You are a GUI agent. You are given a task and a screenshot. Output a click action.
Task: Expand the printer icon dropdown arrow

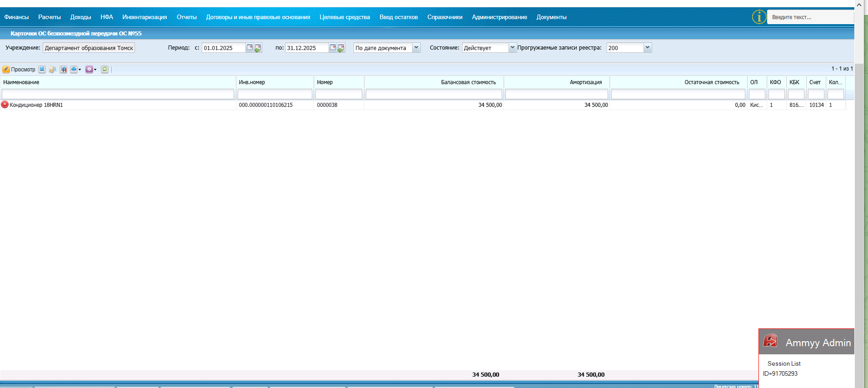pyautogui.click(x=80, y=70)
